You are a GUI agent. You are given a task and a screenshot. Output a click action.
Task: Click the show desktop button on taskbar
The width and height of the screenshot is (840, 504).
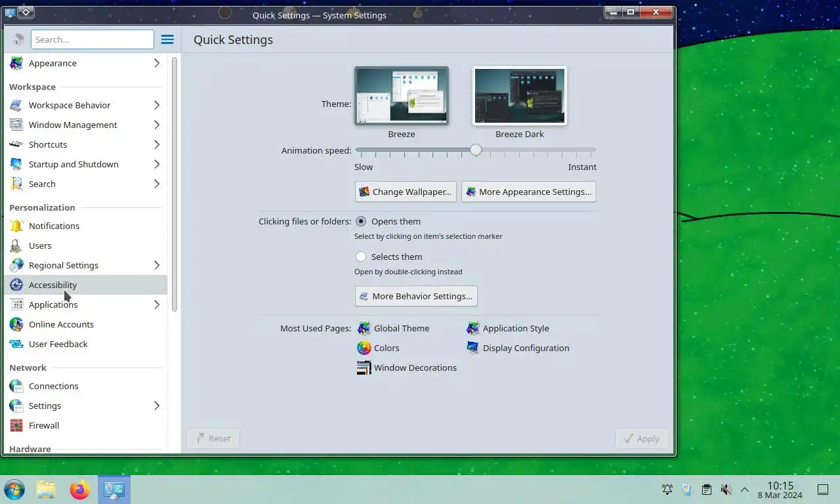tap(823, 490)
